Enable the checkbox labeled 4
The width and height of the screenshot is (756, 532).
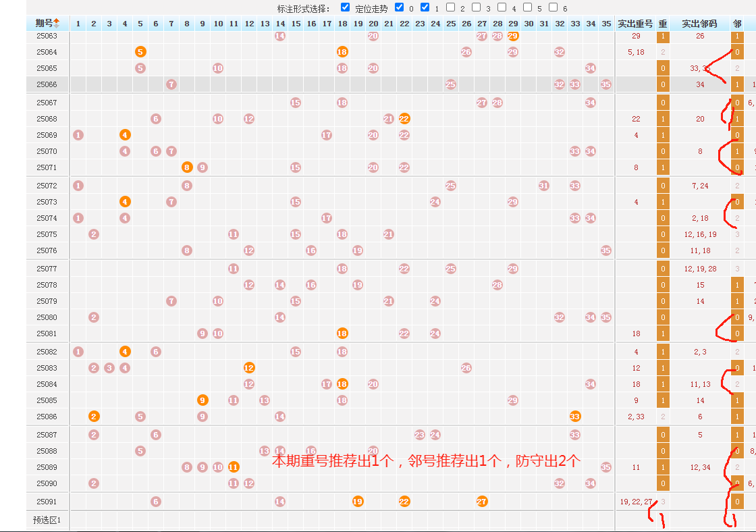(502, 7)
